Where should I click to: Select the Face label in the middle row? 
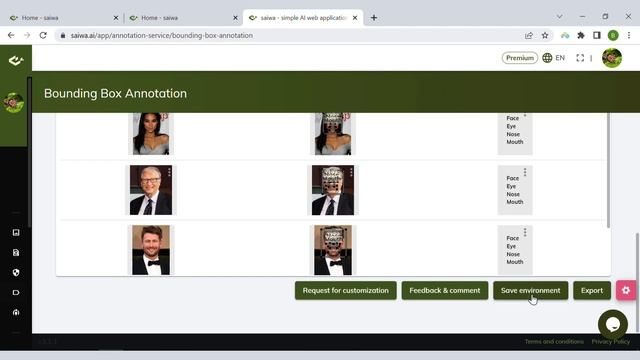coord(513,178)
